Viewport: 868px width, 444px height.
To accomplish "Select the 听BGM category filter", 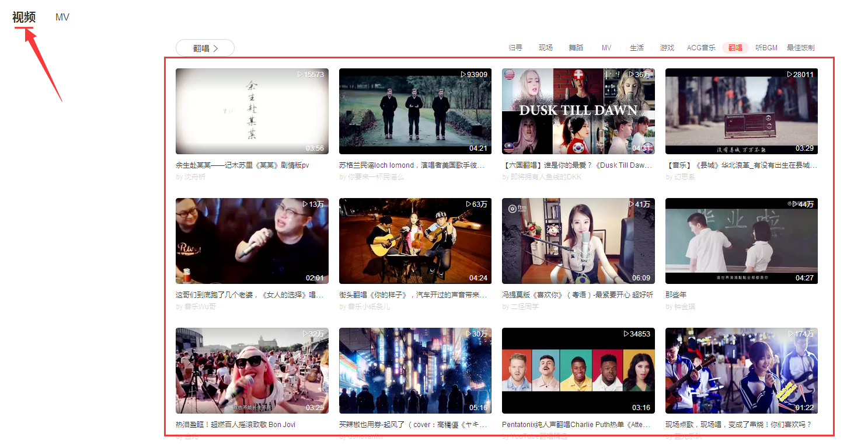I will click(766, 48).
